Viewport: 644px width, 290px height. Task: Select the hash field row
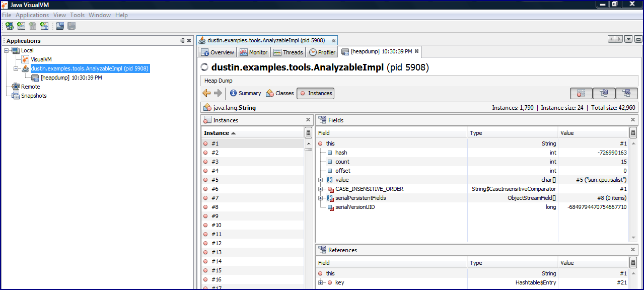[x=473, y=153]
